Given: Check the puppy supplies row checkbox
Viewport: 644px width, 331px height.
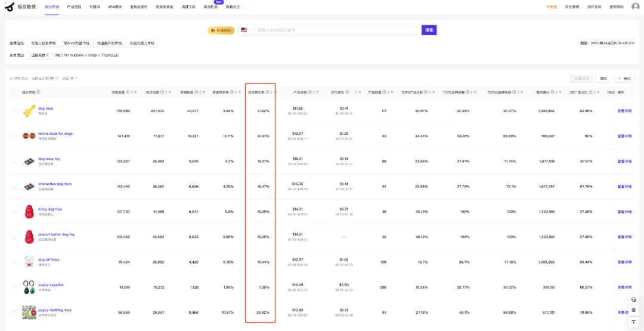Looking at the screenshot, I should pyautogui.click(x=15, y=287).
